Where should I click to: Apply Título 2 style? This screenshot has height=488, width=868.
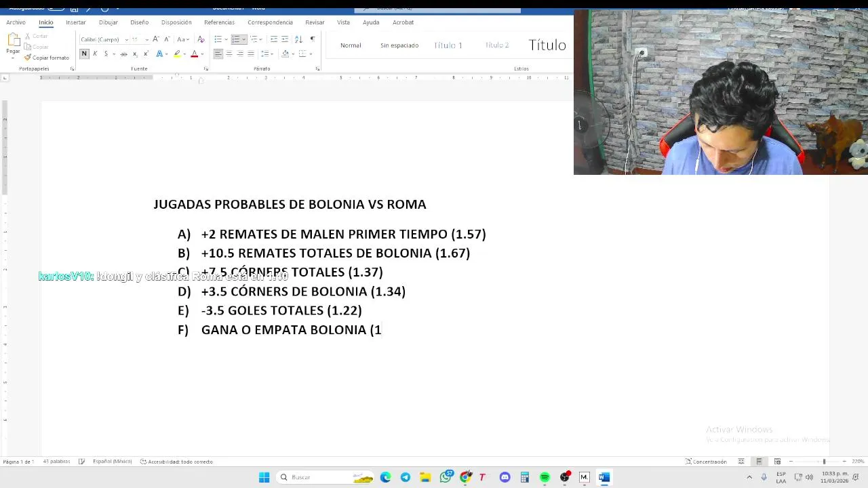click(497, 45)
